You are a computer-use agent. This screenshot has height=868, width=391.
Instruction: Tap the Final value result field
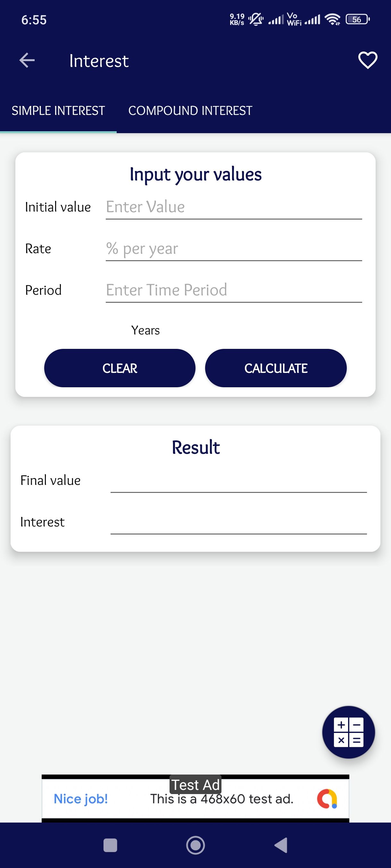pos(238,481)
